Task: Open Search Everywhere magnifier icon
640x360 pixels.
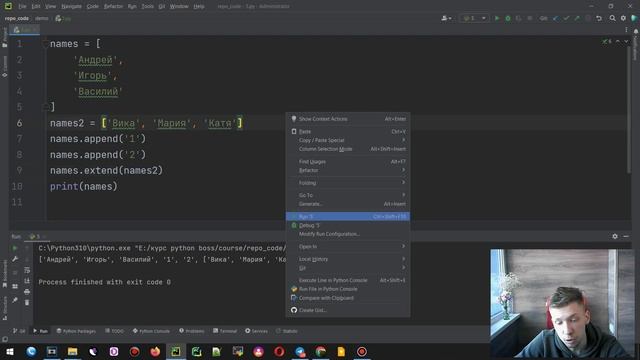Action: pyautogui.click(x=612, y=18)
